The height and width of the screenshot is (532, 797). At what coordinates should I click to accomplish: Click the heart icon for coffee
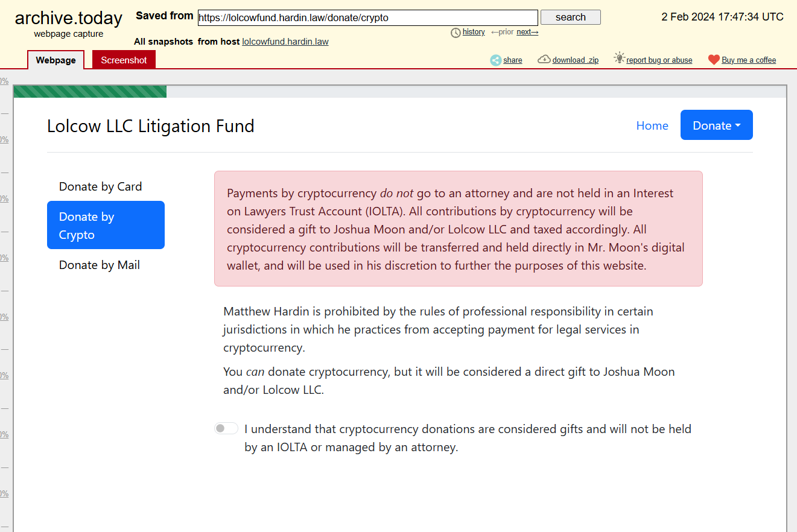[714, 60]
